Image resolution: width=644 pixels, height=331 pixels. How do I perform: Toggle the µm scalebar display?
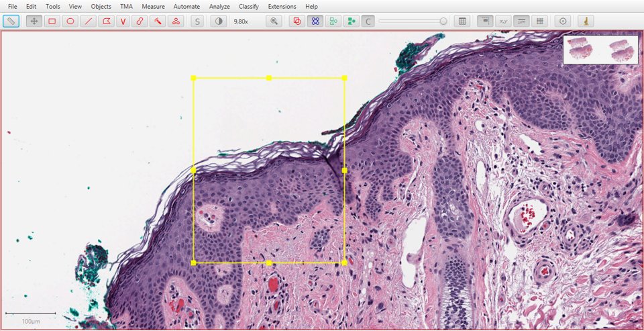pos(522,21)
